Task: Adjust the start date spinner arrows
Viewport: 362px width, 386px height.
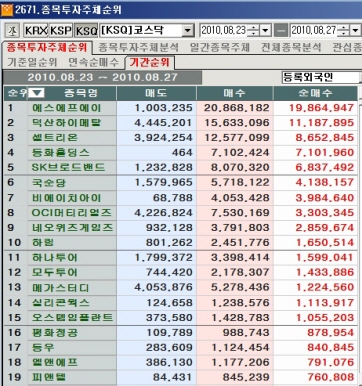Action: pyautogui.click(x=253, y=31)
